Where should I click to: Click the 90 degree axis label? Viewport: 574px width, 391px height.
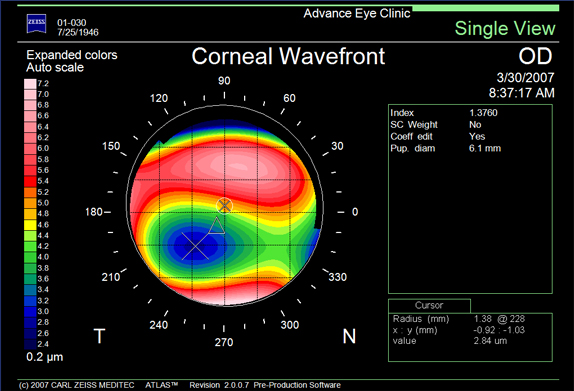[x=224, y=81]
